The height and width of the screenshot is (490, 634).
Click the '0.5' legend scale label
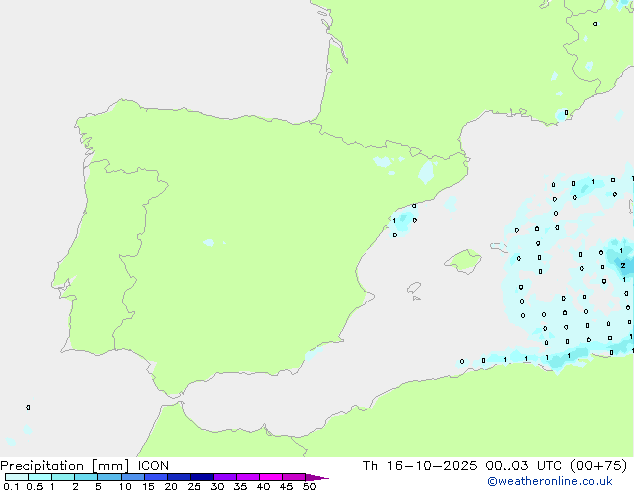(x=34, y=486)
